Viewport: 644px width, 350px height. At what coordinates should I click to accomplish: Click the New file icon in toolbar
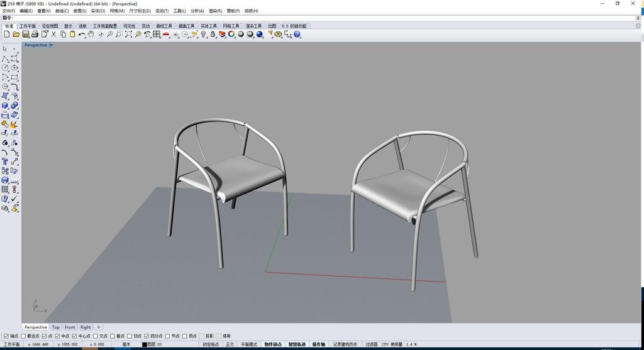click(6, 35)
